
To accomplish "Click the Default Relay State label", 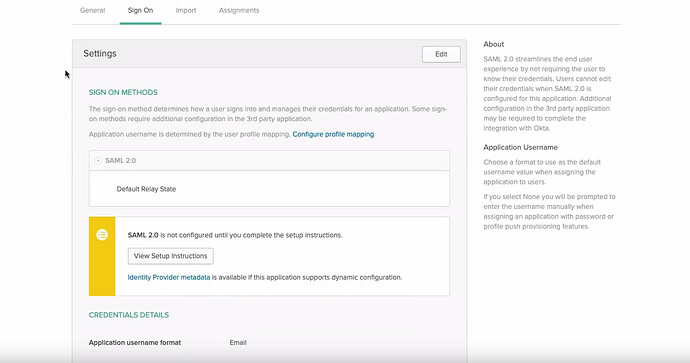I will [x=146, y=189].
